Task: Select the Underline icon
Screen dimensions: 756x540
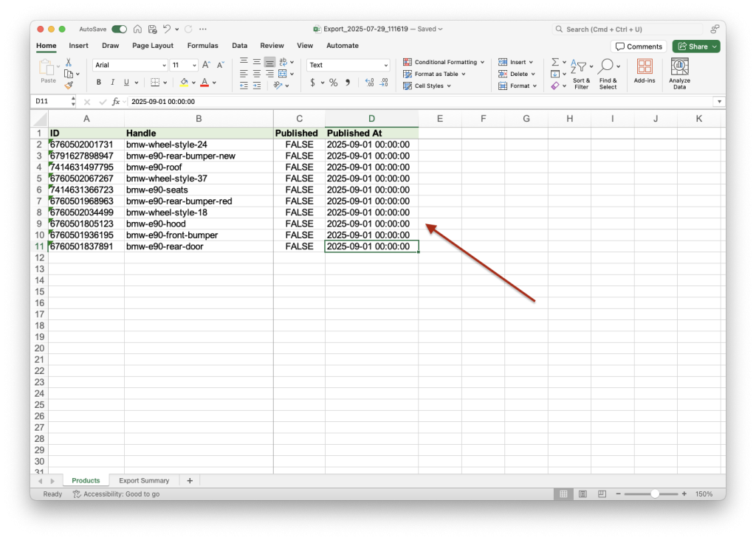Action: [126, 83]
